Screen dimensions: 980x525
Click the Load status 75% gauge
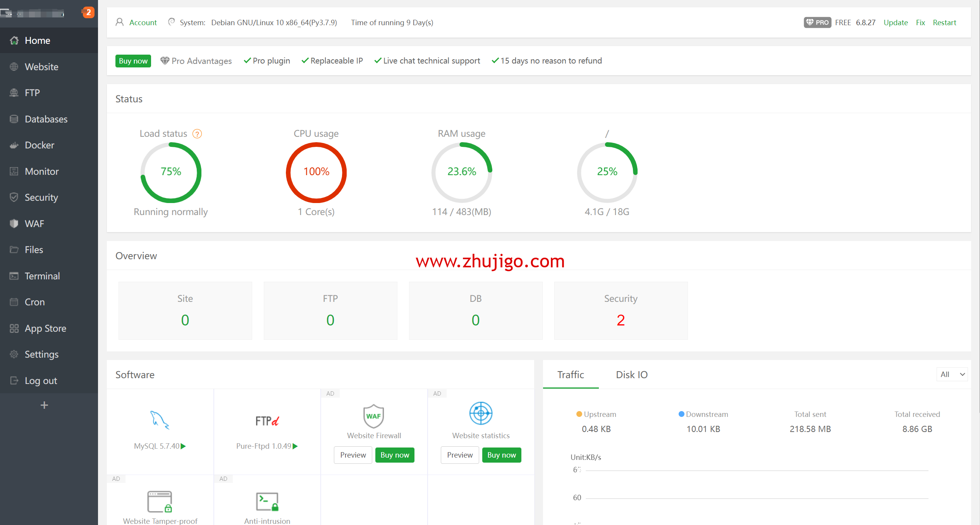tap(171, 172)
